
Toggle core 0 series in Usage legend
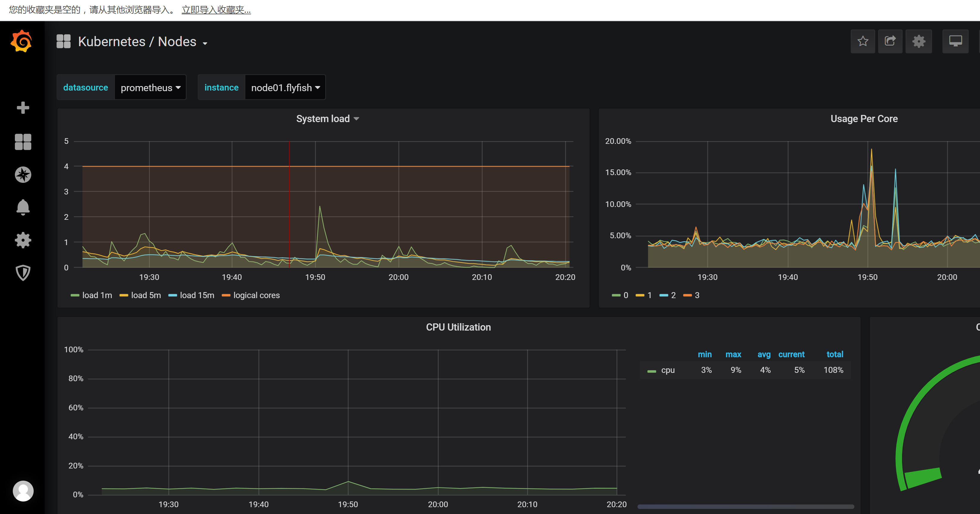tap(625, 295)
